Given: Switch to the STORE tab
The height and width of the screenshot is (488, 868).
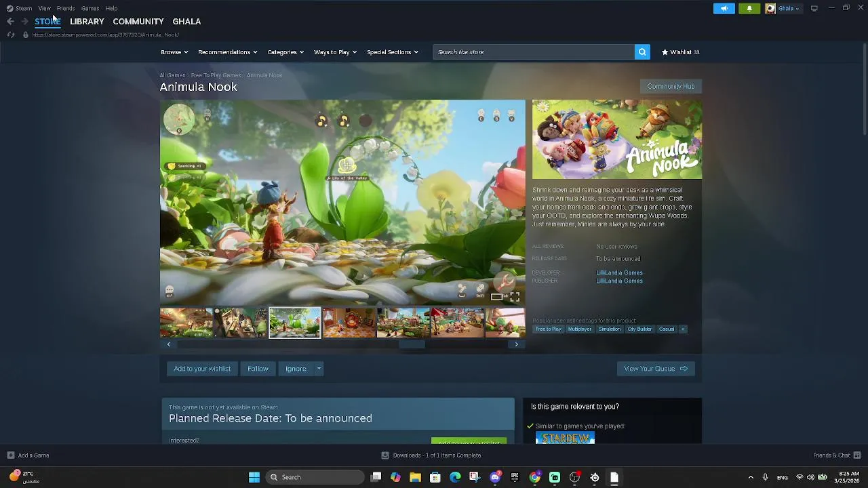Looking at the screenshot, I should 47,22.
